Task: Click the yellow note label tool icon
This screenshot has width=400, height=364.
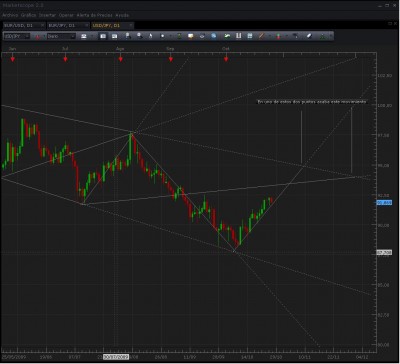Action: coord(191,36)
